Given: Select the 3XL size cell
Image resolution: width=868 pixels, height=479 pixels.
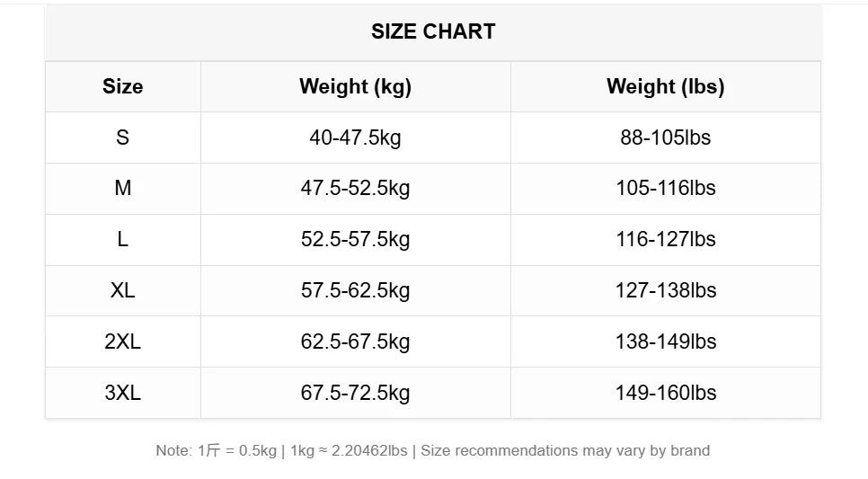Looking at the screenshot, I should coord(122,394).
